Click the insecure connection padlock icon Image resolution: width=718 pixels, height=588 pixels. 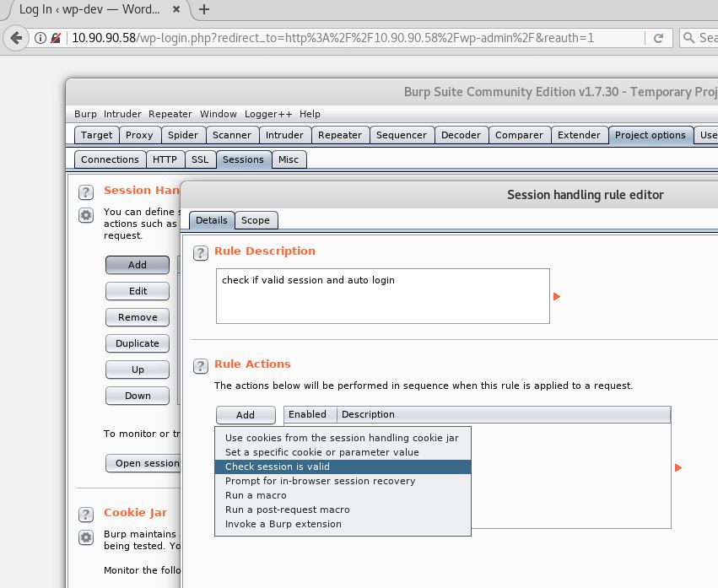coord(56,38)
